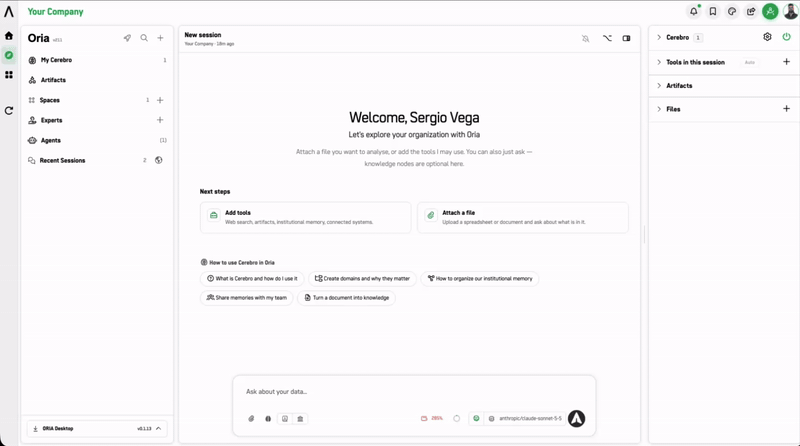Select 'Create domains and why they matter' chip
The image size is (800, 446).
(362, 279)
